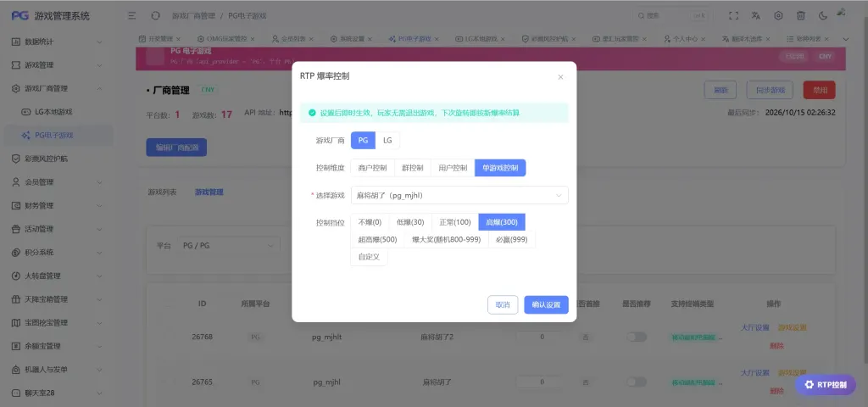This screenshot has width=868, height=407.
Task: Select the 自定义 custom level
Action: pyautogui.click(x=370, y=258)
